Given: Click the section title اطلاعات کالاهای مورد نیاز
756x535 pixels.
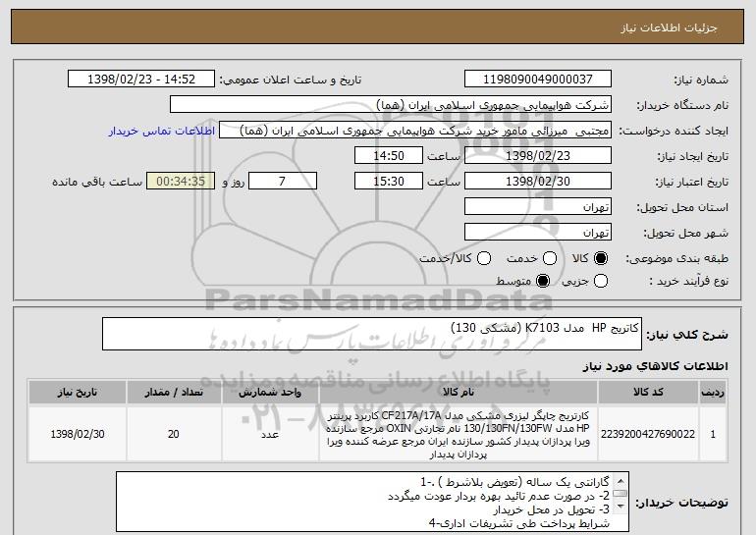Looking at the screenshot, I should pos(655,367).
